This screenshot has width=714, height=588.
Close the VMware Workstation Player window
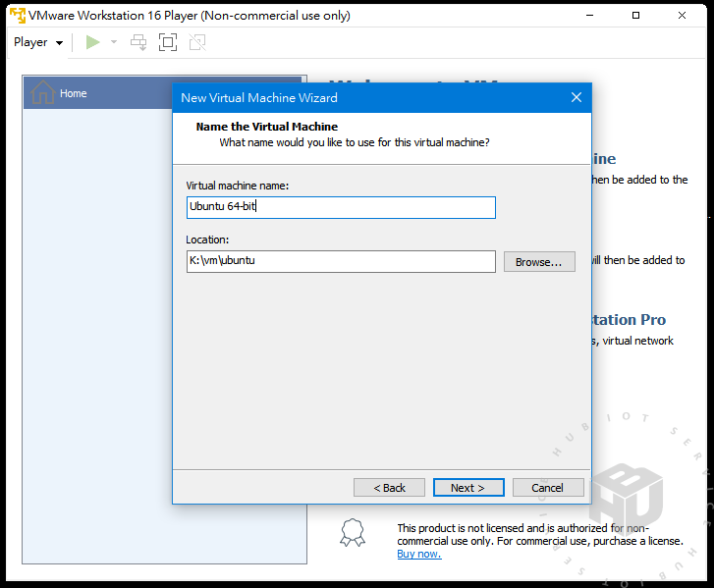[x=682, y=15]
